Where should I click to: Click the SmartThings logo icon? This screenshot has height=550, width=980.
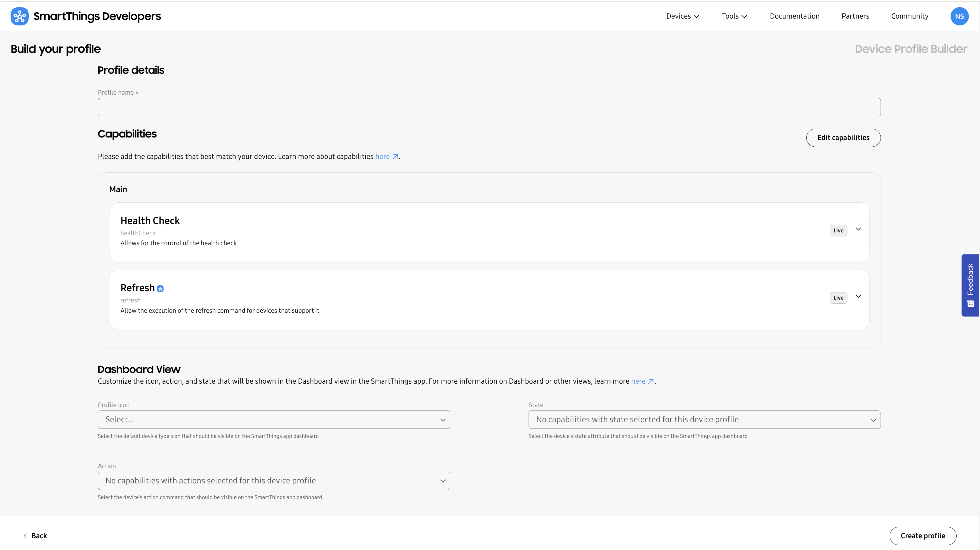tap(19, 16)
